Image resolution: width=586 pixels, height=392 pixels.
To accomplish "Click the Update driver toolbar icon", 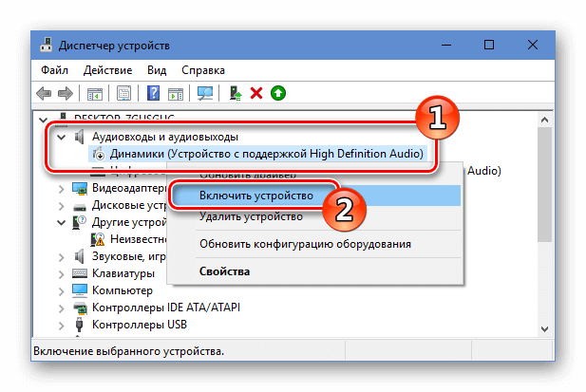I will click(x=236, y=93).
